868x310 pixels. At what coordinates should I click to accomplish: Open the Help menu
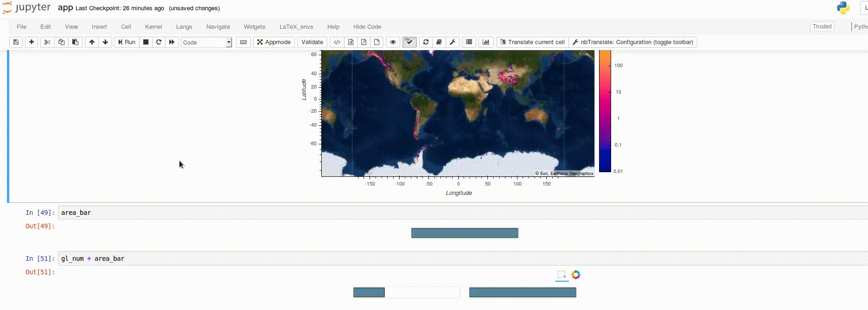[333, 27]
